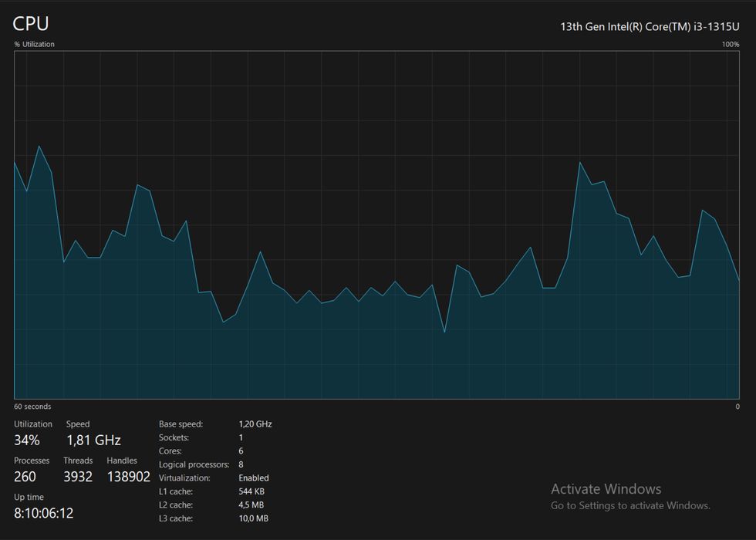Screen dimensions: 756x540
Task: Click the 1,81 GHz speed value
Action: 93,440
